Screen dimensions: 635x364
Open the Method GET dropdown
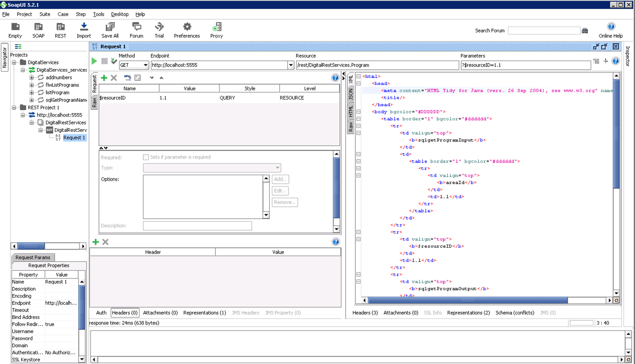click(x=146, y=65)
